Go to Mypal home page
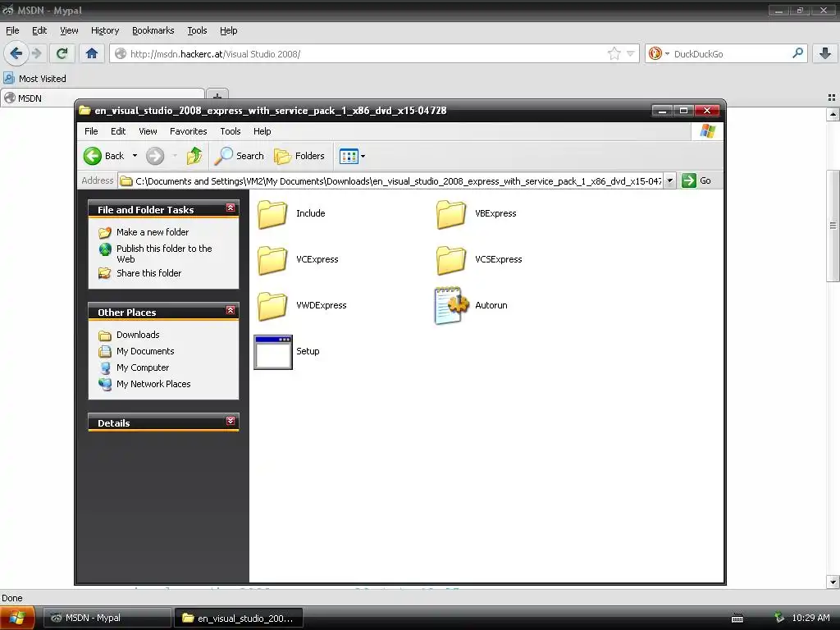Viewport: 840px width, 630px height. (x=92, y=53)
